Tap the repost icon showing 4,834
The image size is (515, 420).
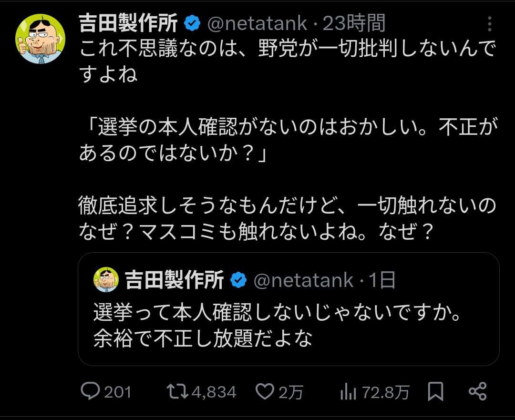[x=178, y=391]
